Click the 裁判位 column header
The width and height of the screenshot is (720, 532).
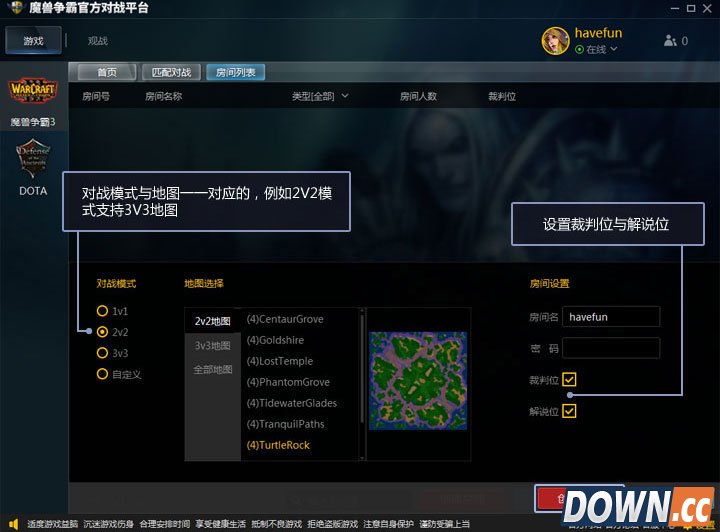pyautogui.click(x=502, y=96)
